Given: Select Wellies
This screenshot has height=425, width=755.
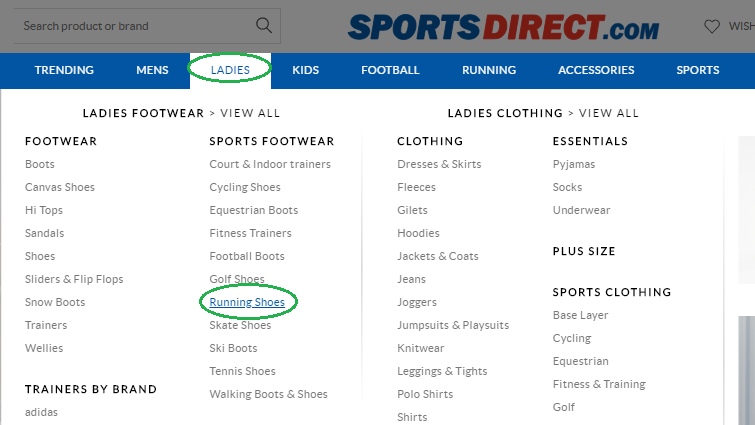Looking at the screenshot, I should pos(44,348).
